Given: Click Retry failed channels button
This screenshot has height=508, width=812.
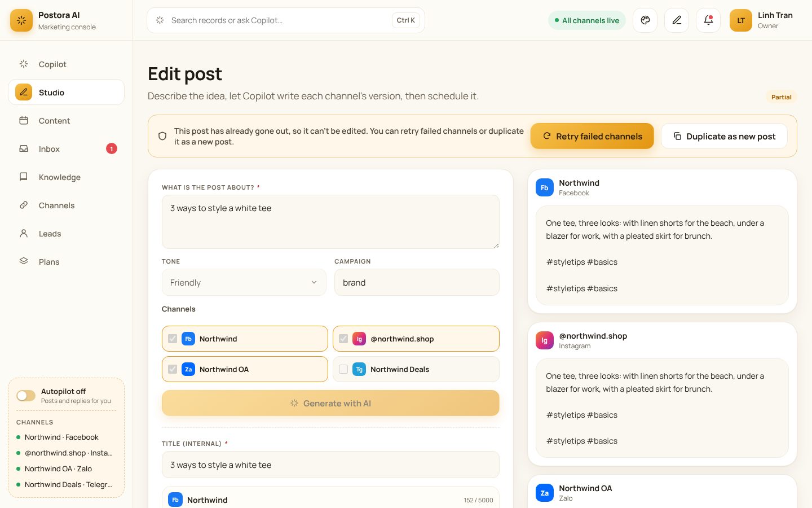Looking at the screenshot, I should click(x=592, y=136).
